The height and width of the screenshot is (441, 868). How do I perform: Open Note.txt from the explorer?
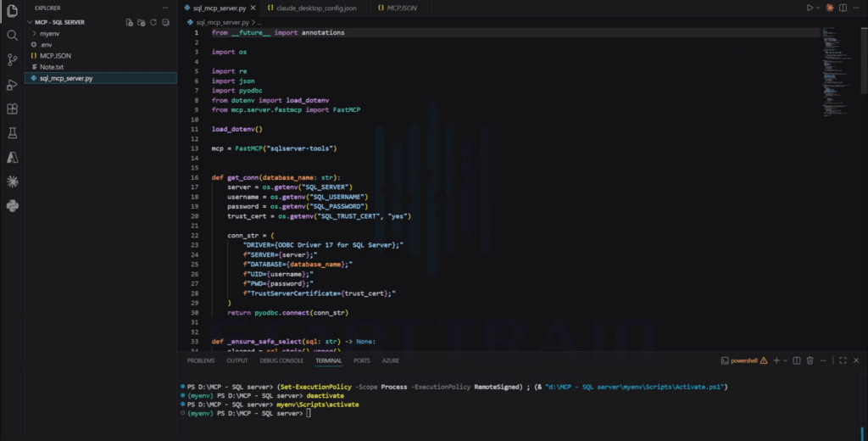(x=52, y=66)
